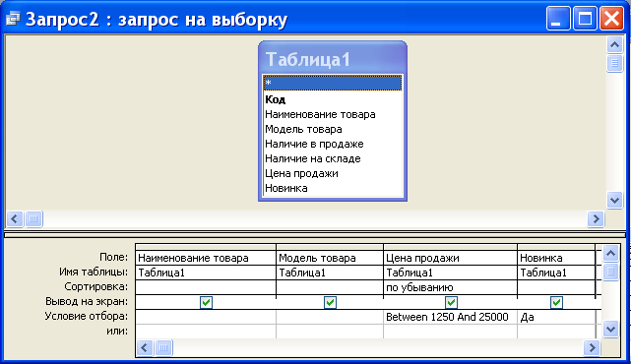
Task: Click up arrow of design grid vertical scrollbar
Action: (610, 253)
